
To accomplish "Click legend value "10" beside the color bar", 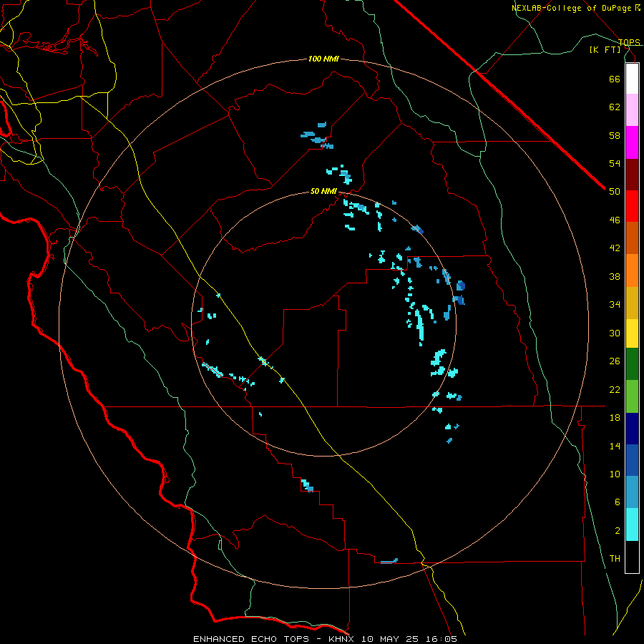I will 615,474.
